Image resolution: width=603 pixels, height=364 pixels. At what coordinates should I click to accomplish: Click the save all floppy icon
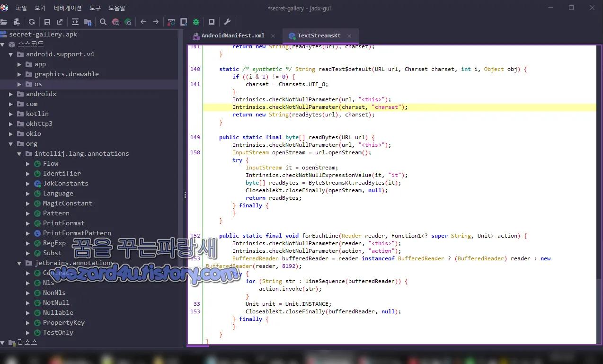(x=47, y=22)
